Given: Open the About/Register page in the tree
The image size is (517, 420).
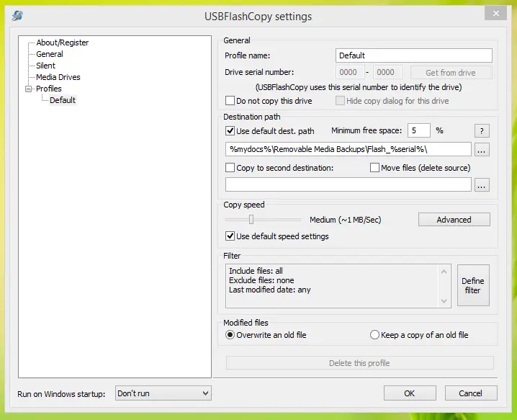Looking at the screenshot, I should click(x=63, y=43).
